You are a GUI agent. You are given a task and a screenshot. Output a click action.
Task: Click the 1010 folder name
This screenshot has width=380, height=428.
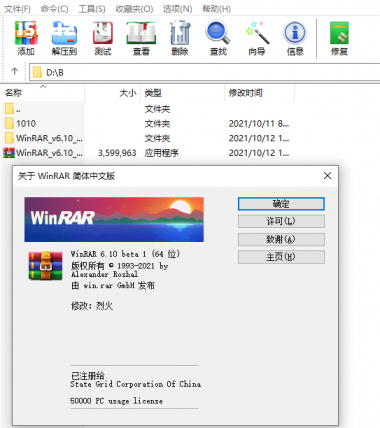click(x=26, y=124)
